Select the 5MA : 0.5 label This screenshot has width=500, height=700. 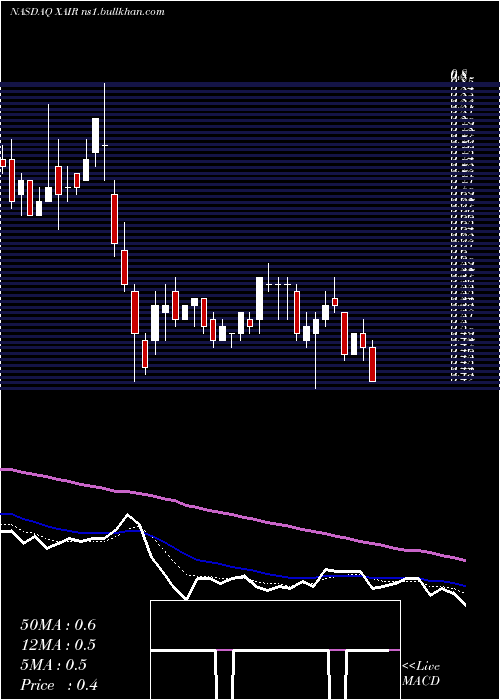(54, 665)
